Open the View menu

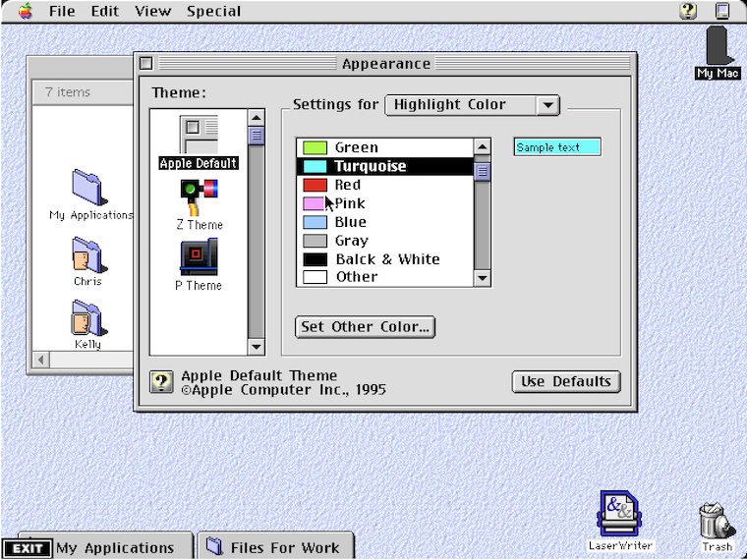click(x=152, y=11)
